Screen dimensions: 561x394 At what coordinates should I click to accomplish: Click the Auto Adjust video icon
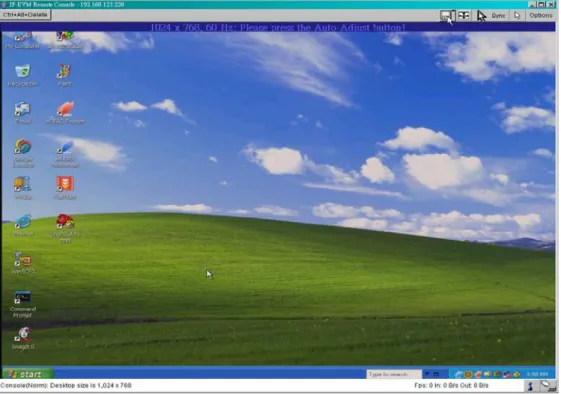(x=447, y=15)
